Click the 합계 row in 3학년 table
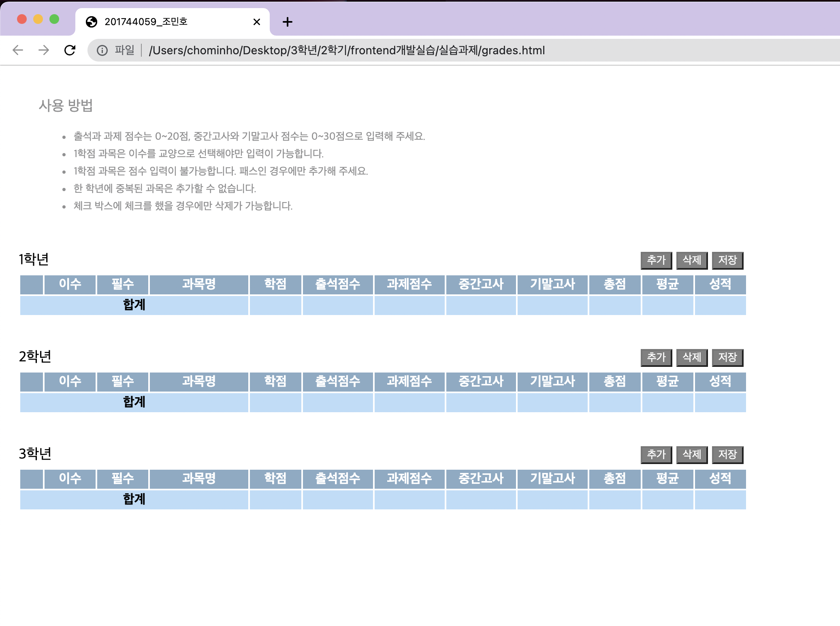This screenshot has width=840, height=626. 134,499
